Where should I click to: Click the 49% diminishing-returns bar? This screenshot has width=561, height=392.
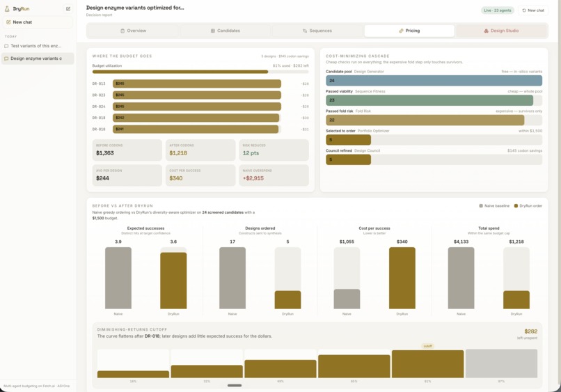280,369
